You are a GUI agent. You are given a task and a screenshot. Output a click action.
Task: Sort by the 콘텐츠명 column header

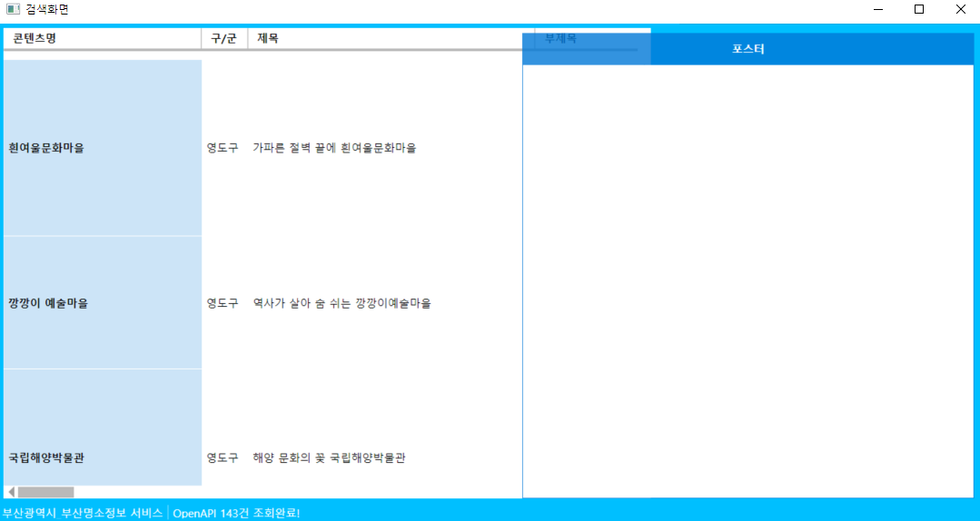coord(103,38)
